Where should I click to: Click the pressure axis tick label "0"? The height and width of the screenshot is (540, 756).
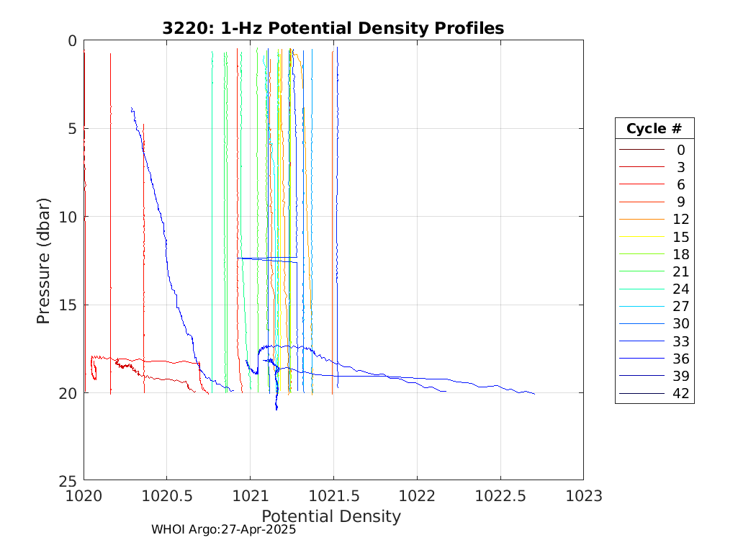[x=72, y=41]
